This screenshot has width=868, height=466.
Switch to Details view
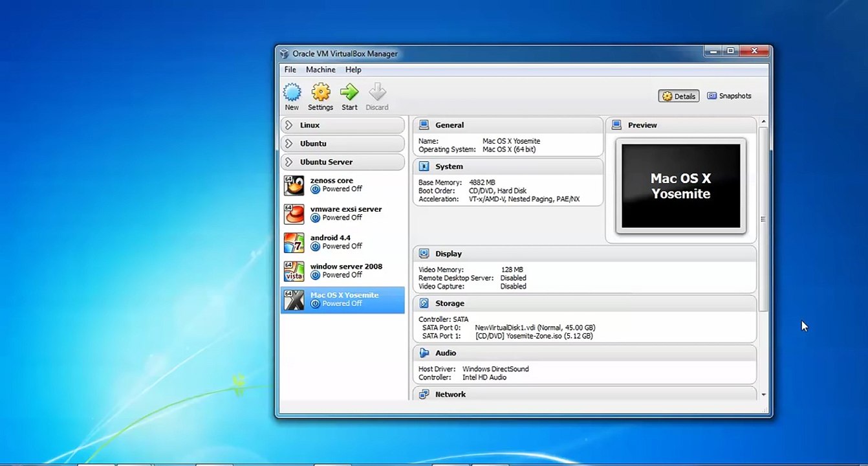pos(679,96)
